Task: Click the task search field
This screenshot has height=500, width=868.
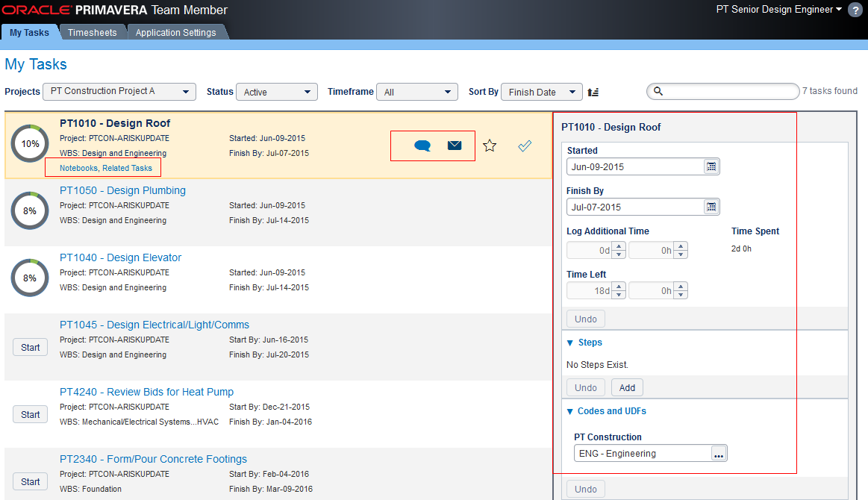Action: pos(723,91)
